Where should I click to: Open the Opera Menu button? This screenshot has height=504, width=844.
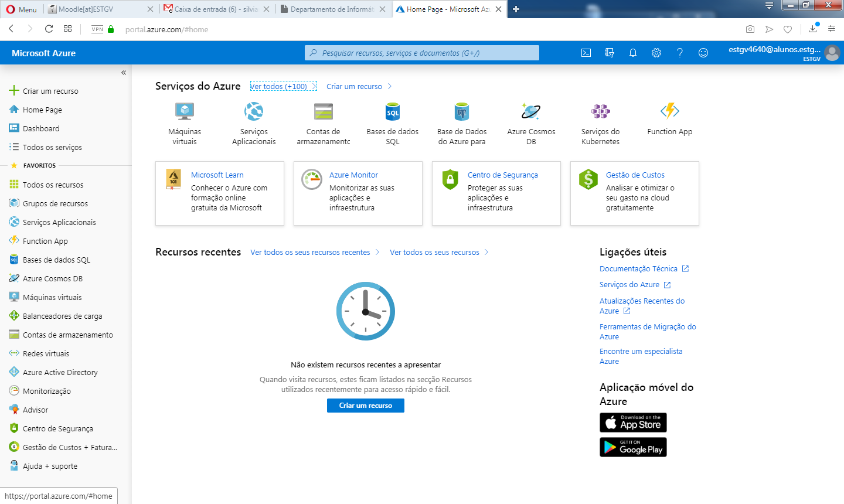click(x=21, y=9)
